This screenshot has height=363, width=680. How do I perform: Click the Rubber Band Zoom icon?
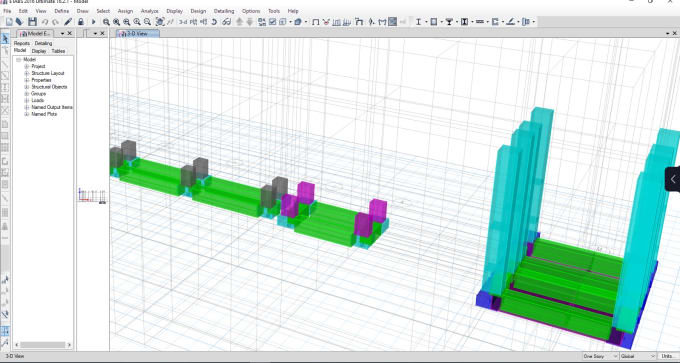106,22
